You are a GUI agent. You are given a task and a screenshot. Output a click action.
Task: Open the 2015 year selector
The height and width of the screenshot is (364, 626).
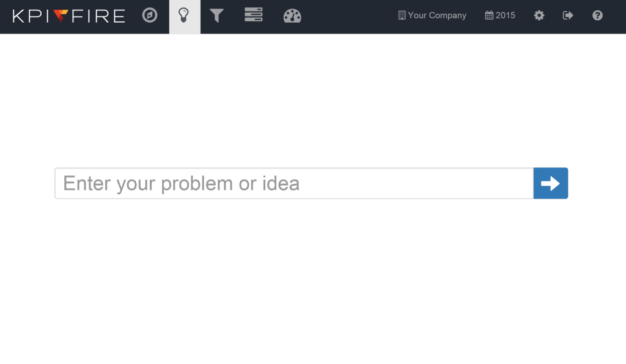tap(500, 15)
